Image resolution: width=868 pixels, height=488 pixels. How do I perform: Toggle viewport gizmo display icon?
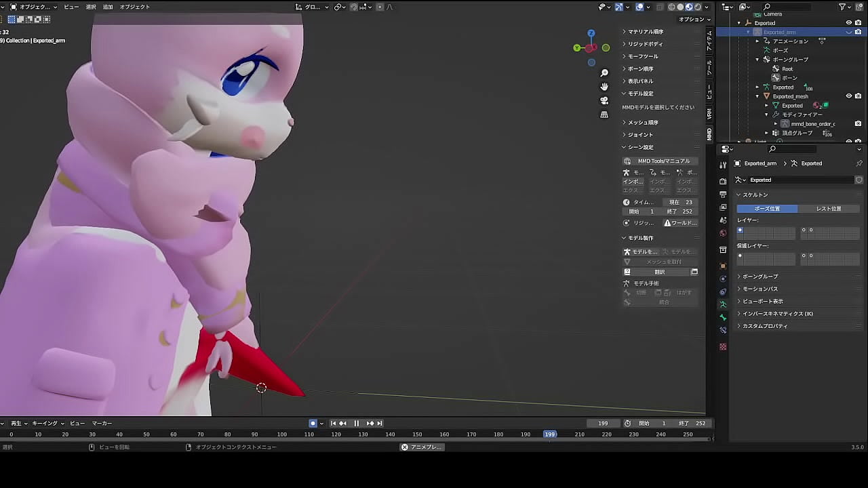click(x=619, y=7)
